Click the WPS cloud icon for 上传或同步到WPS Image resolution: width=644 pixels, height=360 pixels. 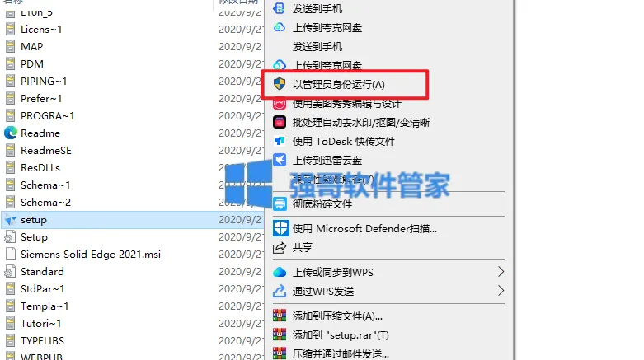[x=280, y=272]
